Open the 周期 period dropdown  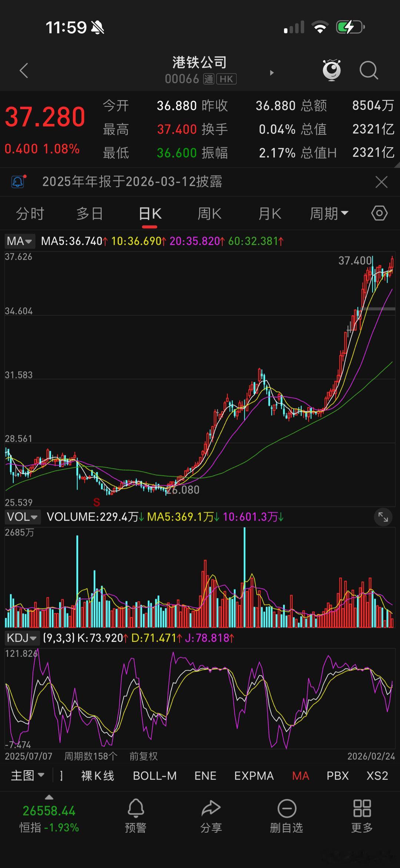(329, 214)
